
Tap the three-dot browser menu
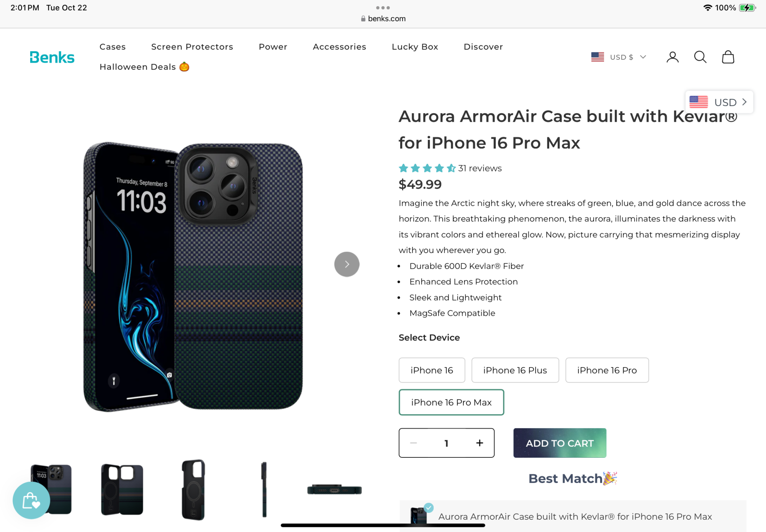pyautogui.click(x=383, y=8)
